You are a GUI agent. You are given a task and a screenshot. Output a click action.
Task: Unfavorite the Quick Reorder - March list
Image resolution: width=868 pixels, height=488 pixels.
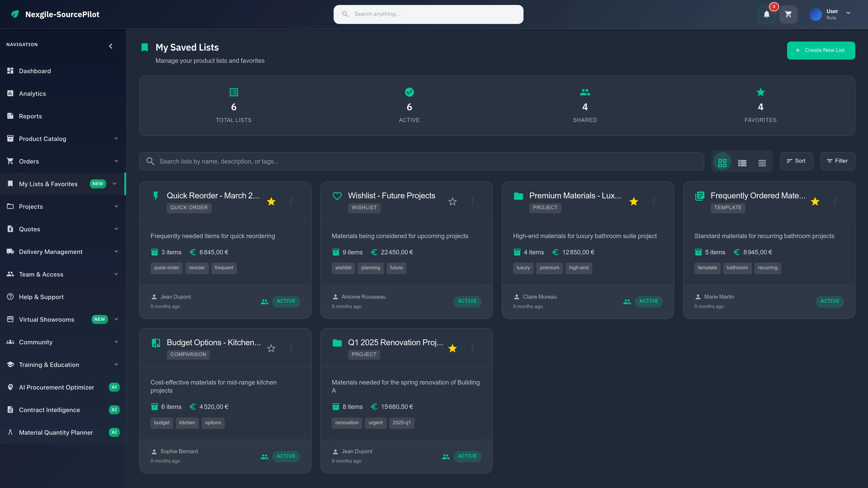pos(271,201)
